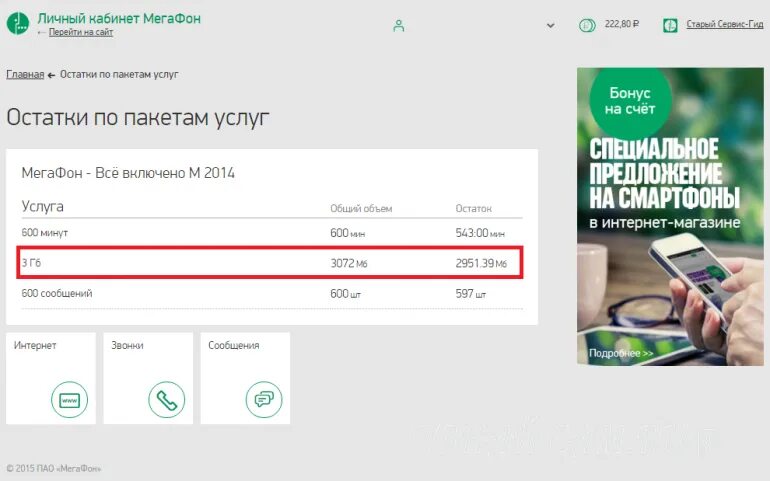Click the Услуга column header
Viewport: 770px width, 481px height.
pos(43,206)
